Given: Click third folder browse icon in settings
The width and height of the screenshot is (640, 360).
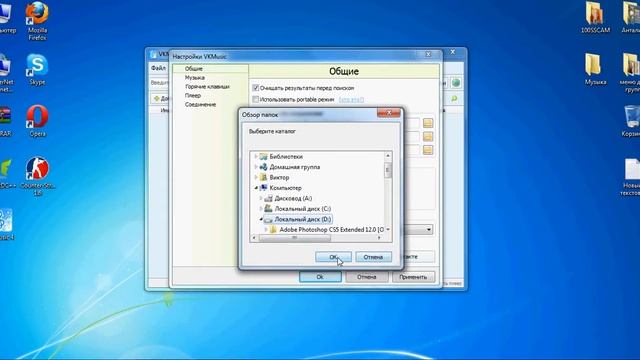Looking at the screenshot, I should [428, 150].
